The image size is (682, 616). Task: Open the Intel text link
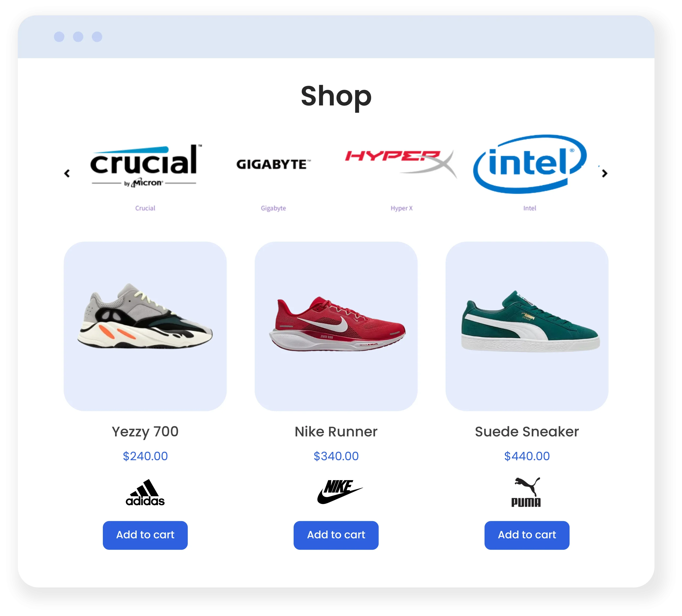529,208
